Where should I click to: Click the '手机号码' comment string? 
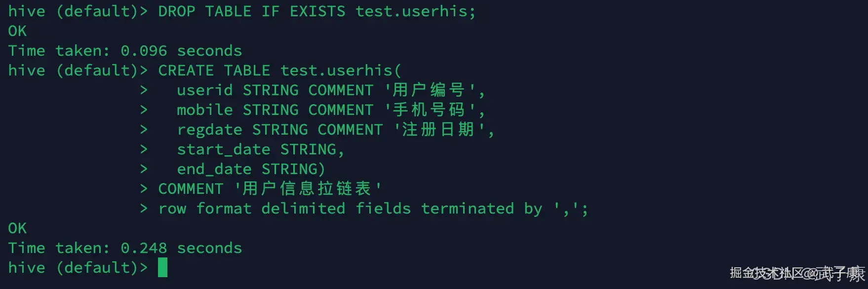tap(429, 110)
